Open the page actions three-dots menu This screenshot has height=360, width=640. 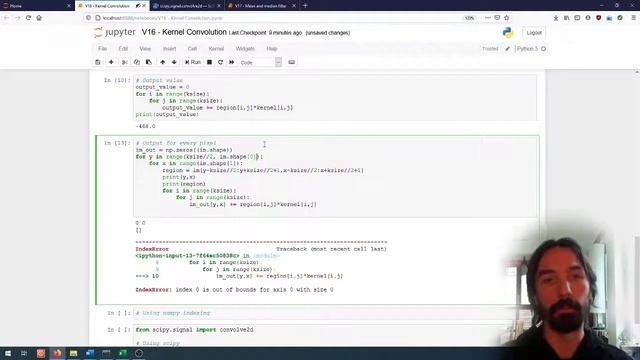[488, 18]
